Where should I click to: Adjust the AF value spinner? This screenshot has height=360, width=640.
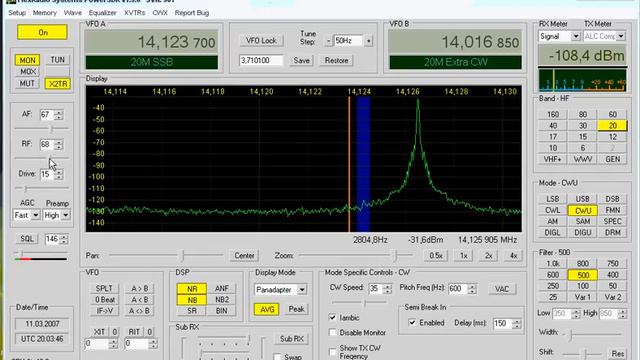[59, 115]
